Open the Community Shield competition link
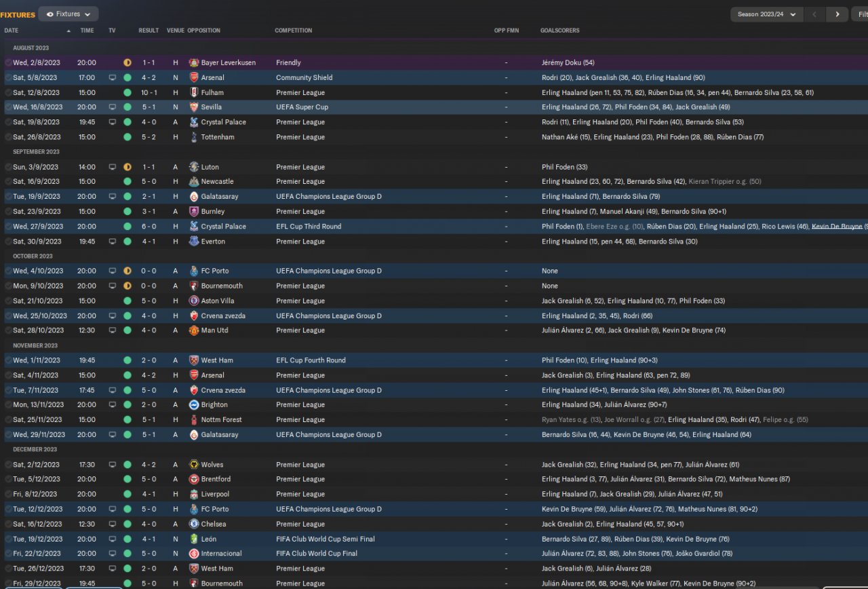This screenshot has width=868, height=589. click(x=304, y=77)
